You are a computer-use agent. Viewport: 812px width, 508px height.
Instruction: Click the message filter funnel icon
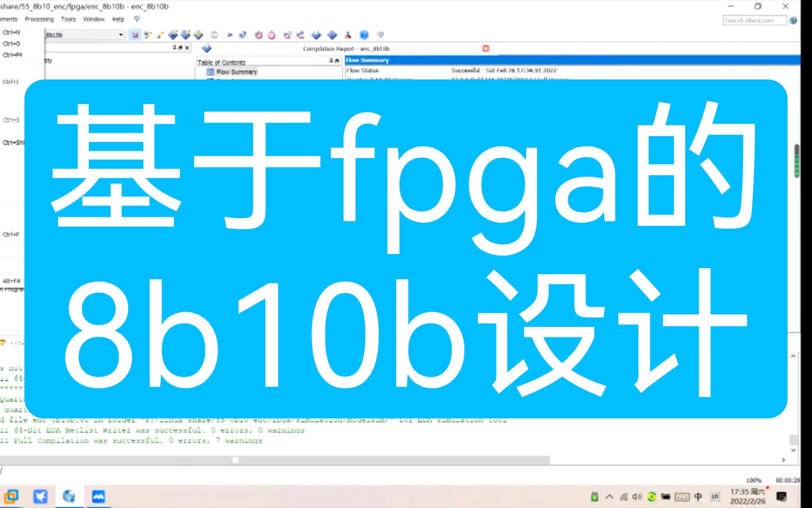[3, 343]
